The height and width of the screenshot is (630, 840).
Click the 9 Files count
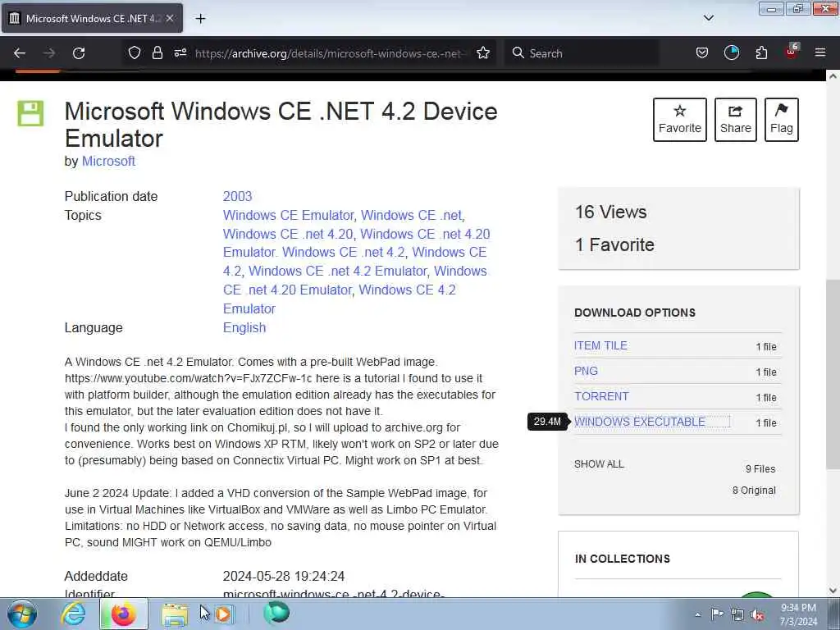[x=760, y=468]
